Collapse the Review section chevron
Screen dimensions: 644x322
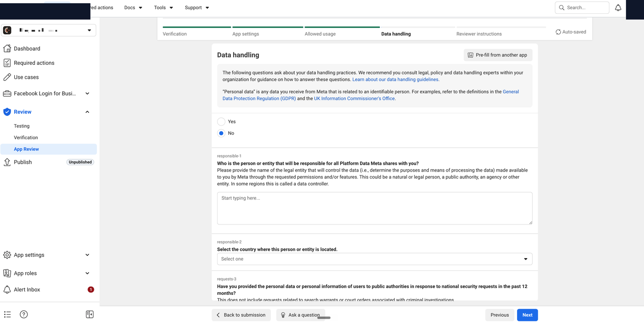point(87,112)
